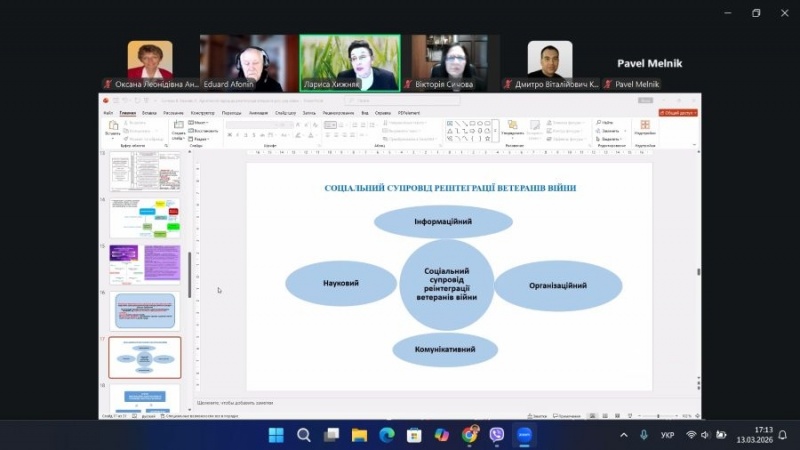Open Microsoft Store from the taskbar
This screenshot has height=450, width=800.
click(414, 435)
